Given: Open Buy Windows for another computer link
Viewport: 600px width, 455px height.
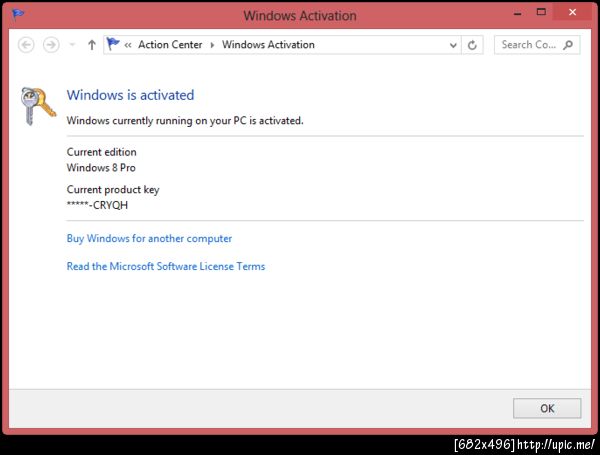Looking at the screenshot, I should (x=149, y=238).
